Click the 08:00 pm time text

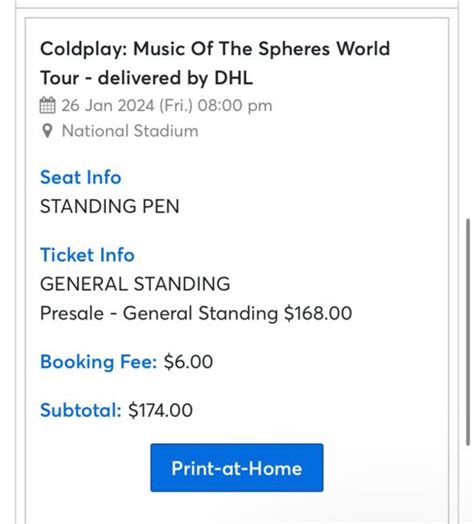pyautogui.click(x=235, y=106)
